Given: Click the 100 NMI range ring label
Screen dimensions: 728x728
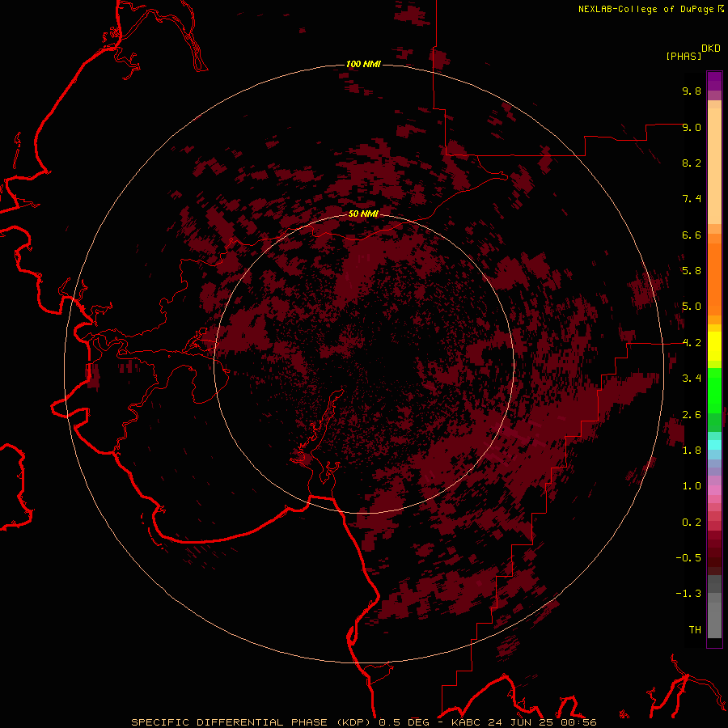Looking at the screenshot, I should pyautogui.click(x=363, y=64).
